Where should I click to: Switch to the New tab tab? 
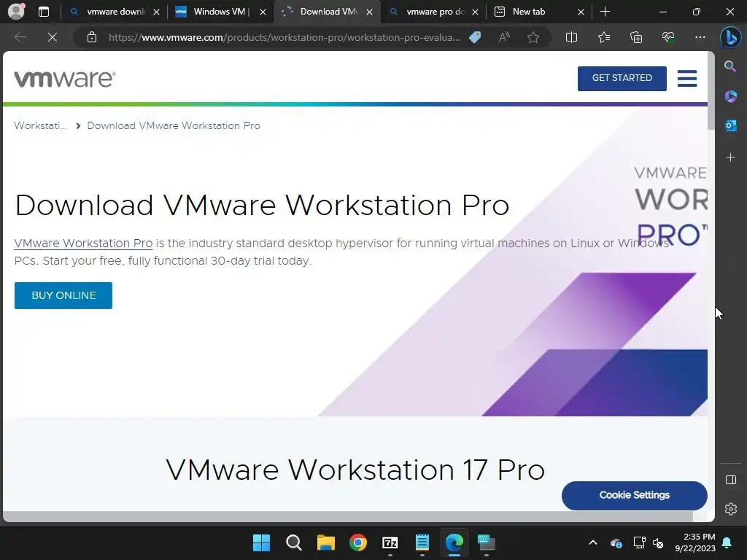tap(539, 12)
